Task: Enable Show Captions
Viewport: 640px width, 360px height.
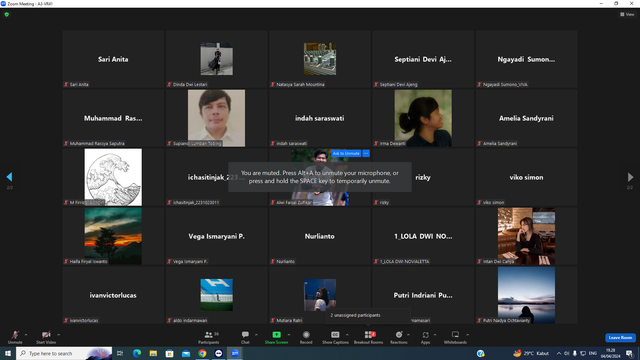Action: click(335, 337)
